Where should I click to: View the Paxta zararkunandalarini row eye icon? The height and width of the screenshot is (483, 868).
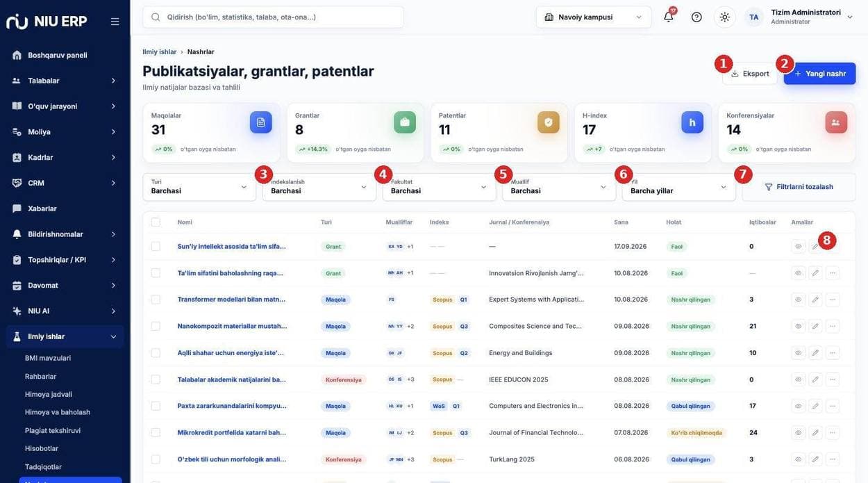pyautogui.click(x=799, y=406)
